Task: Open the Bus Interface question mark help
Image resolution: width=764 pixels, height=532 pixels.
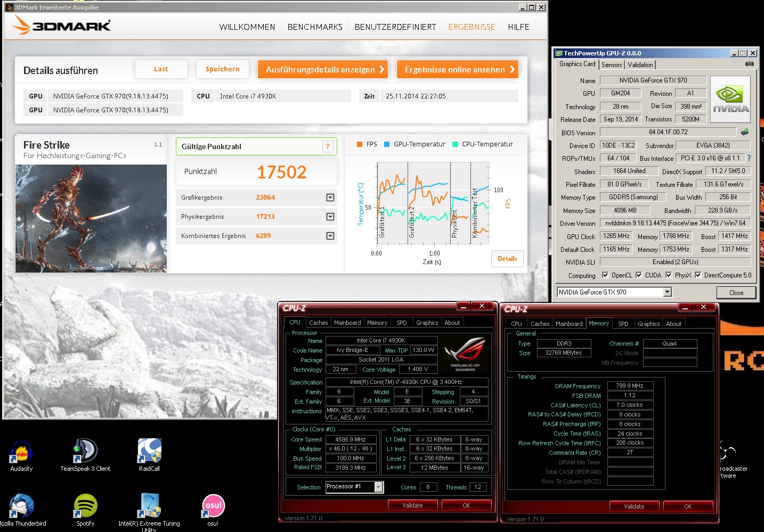Action: [x=749, y=158]
